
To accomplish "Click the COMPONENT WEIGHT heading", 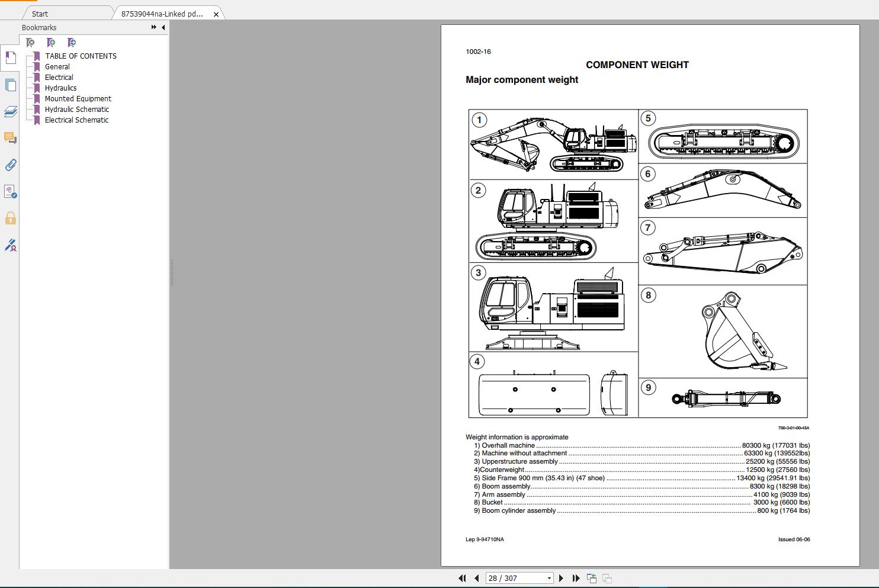I will (637, 65).
